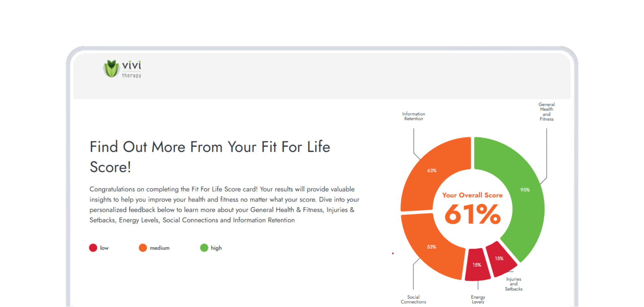Click the Energy Levels chart label

(x=478, y=299)
